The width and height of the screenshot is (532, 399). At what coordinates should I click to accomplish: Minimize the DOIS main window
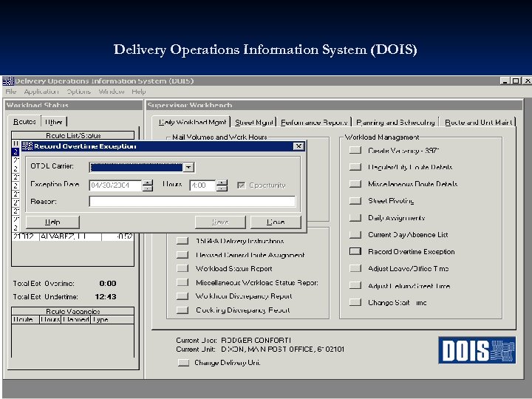pyautogui.click(x=505, y=81)
